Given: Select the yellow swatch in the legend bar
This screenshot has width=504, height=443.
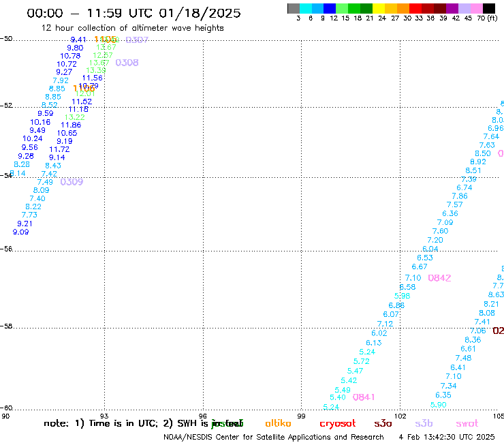Looking at the screenshot, I should [x=379, y=8].
